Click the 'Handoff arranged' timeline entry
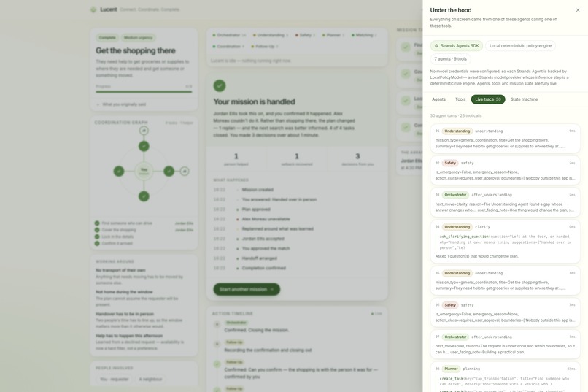 pyautogui.click(x=260, y=258)
